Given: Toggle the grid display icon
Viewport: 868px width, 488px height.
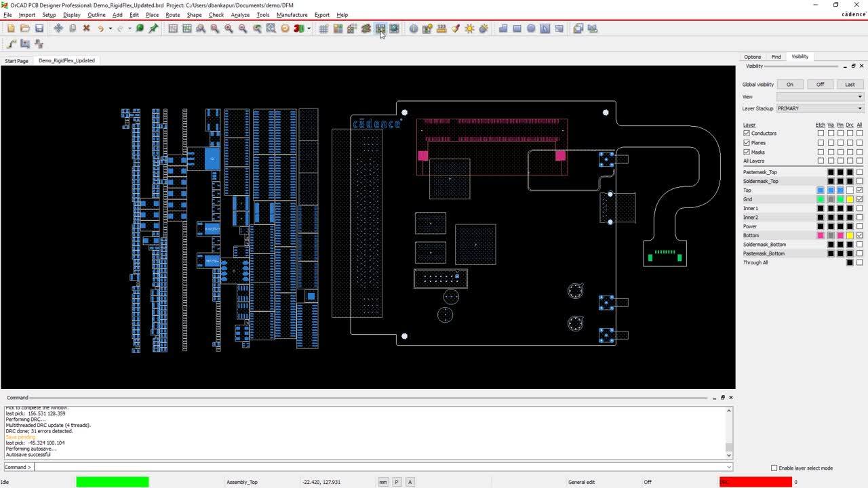Looking at the screenshot, I should 323,28.
